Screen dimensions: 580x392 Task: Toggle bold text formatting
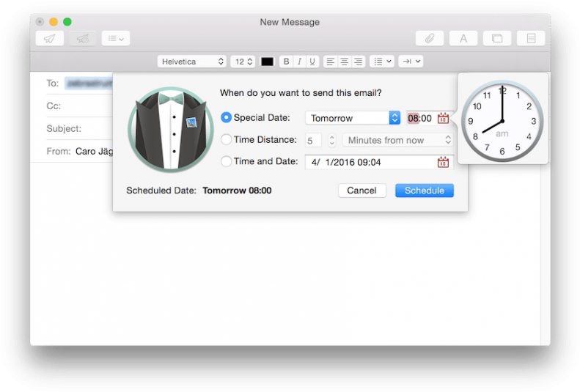[x=286, y=62]
